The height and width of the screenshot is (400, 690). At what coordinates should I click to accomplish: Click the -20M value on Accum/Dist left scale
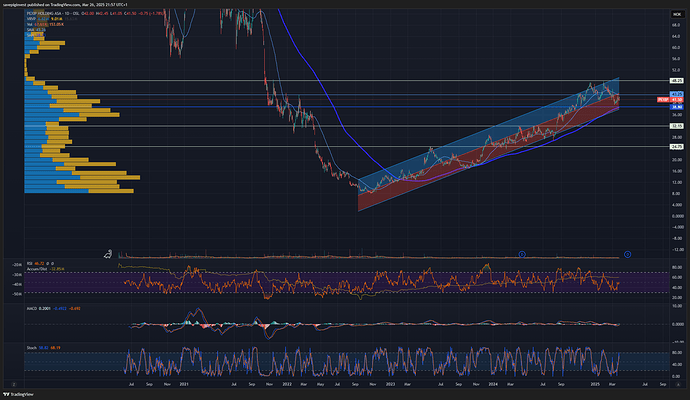point(17,265)
